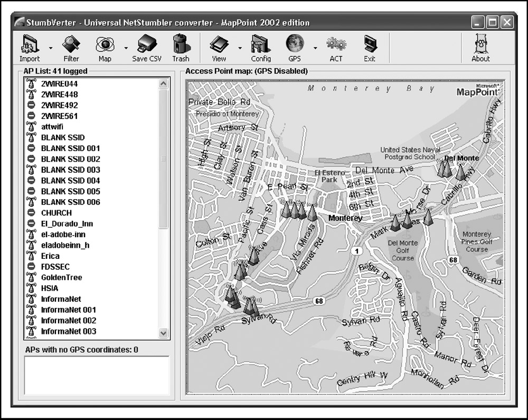Select BLANK SSID 003
The width and height of the screenshot is (528, 420).
(70, 170)
